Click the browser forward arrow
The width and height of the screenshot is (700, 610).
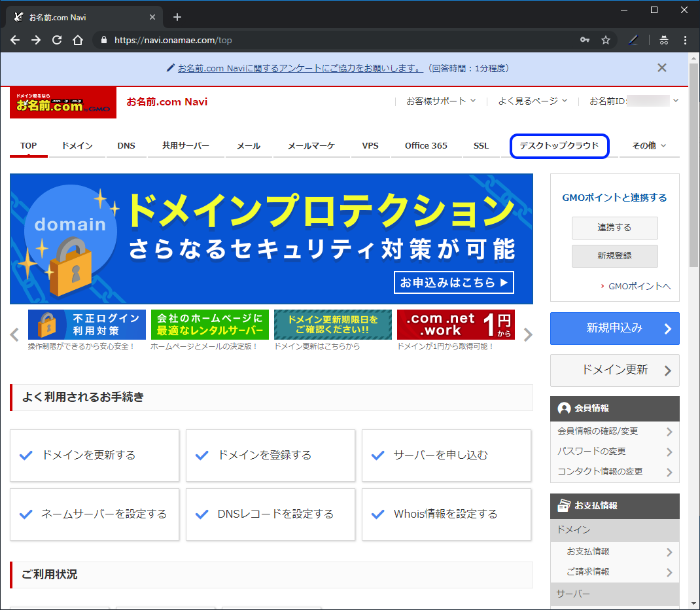pos(36,40)
